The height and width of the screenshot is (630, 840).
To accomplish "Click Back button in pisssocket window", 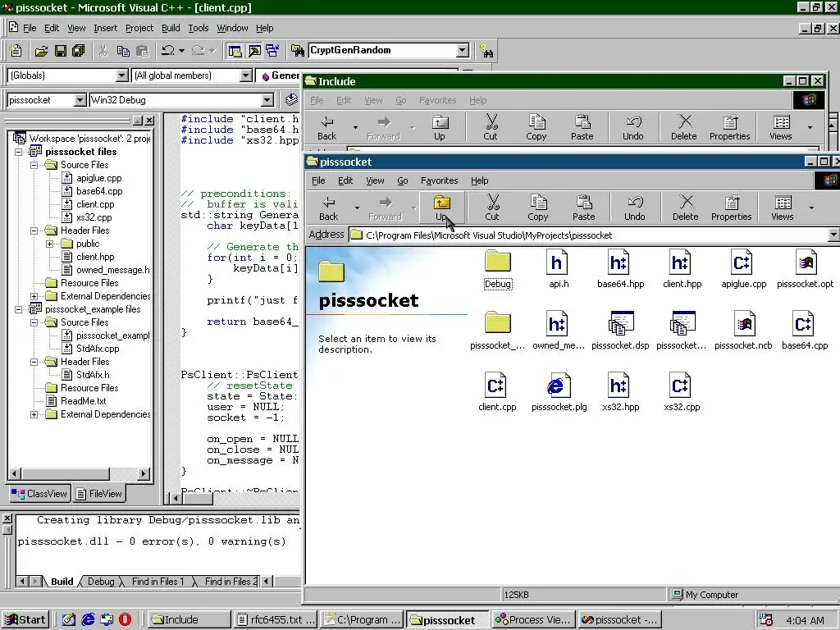I will click(328, 208).
